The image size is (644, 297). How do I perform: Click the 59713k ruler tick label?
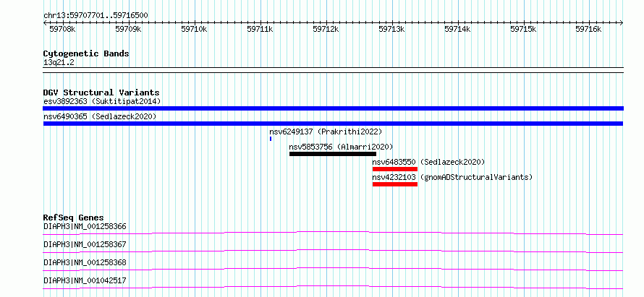[391, 30]
